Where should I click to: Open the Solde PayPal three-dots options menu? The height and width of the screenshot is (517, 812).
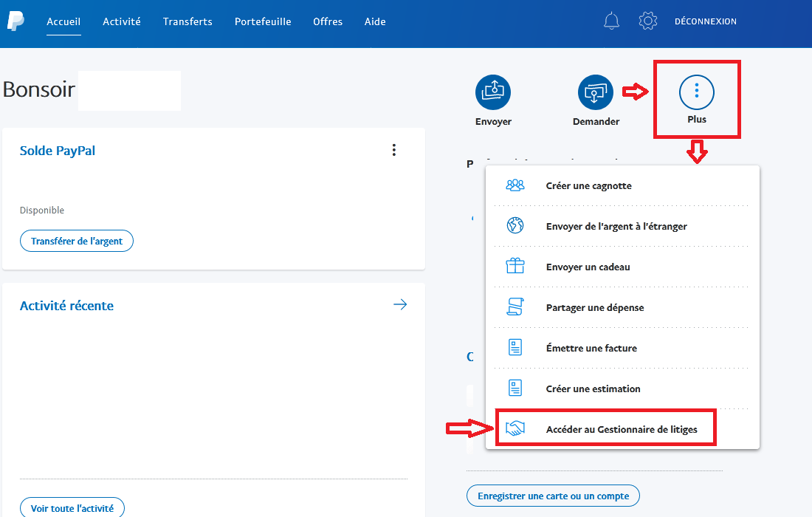coord(394,151)
